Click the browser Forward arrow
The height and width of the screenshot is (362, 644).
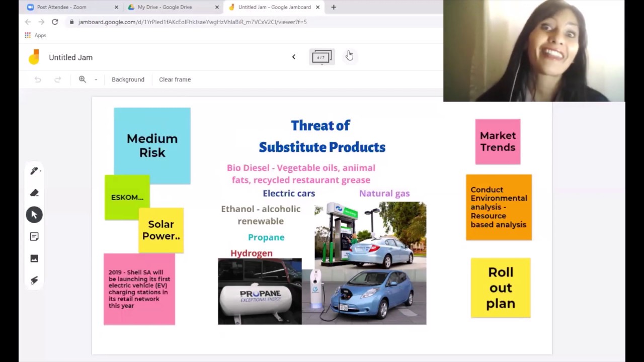[41, 22]
